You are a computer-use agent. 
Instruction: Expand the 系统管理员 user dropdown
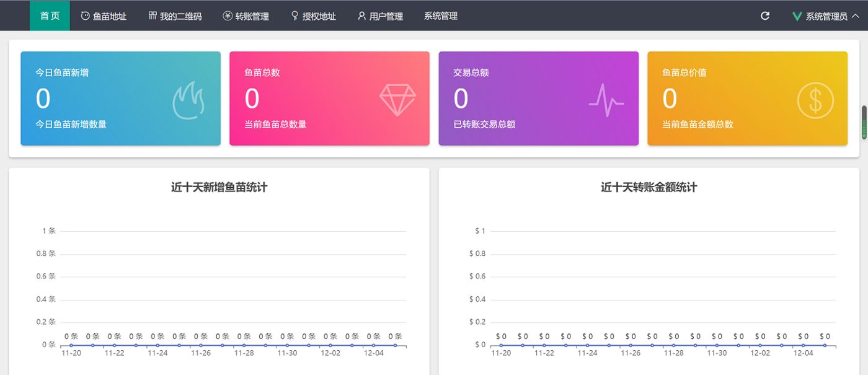(826, 17)
